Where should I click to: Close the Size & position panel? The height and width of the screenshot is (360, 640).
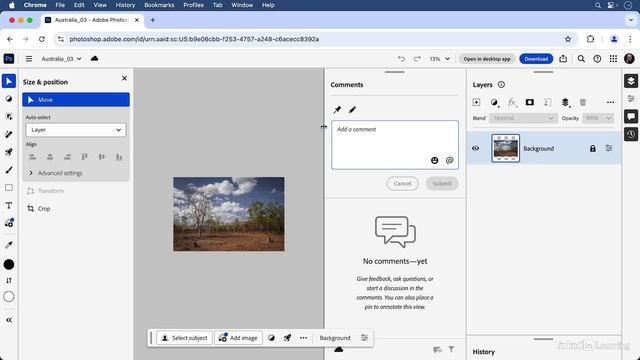(x=124, y=78)
